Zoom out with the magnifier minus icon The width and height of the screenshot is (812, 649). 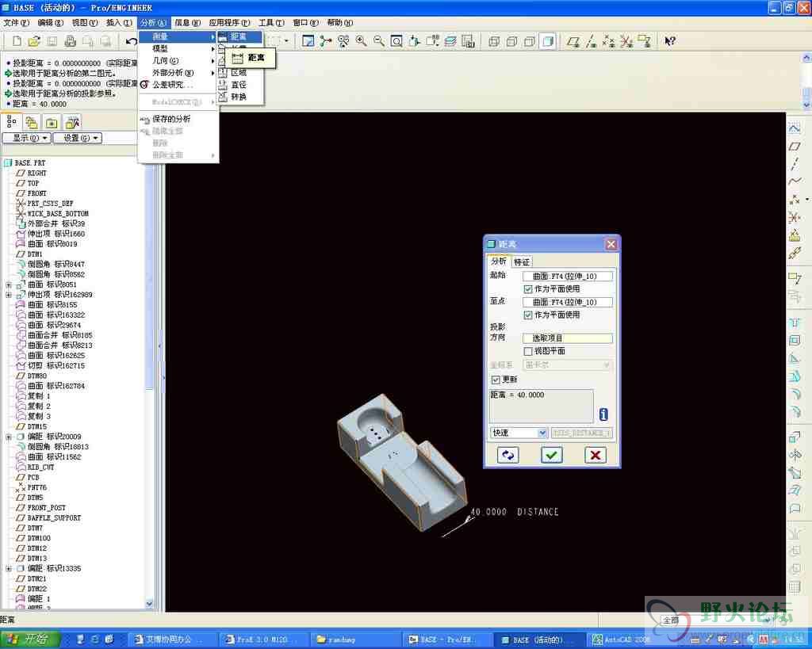point(379,41)
